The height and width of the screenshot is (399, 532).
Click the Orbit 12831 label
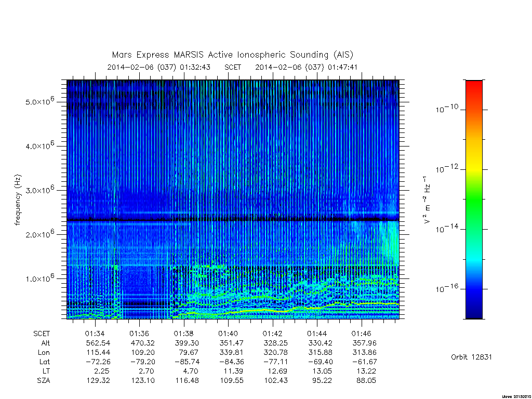(471, 357)
